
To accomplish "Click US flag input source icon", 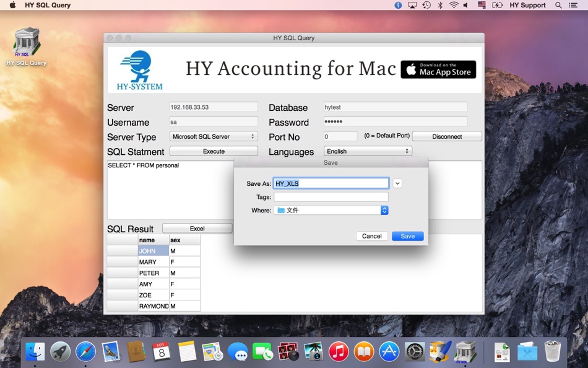I will point(482,5).
